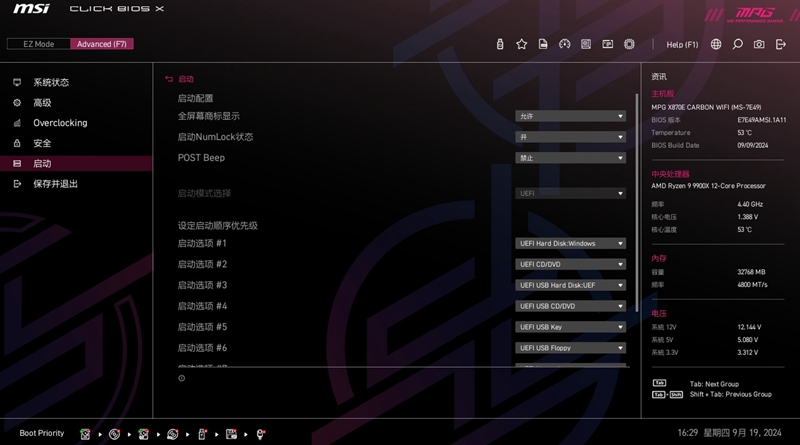Open the hardware monitor gauge icon
800x445 pixels.
click(x=564, y=44)
